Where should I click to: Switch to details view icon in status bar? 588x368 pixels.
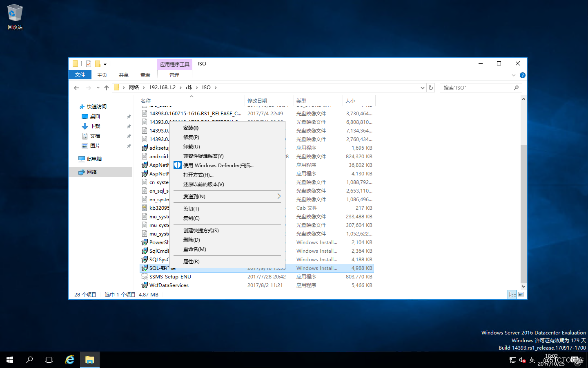[x=512, y=294]
